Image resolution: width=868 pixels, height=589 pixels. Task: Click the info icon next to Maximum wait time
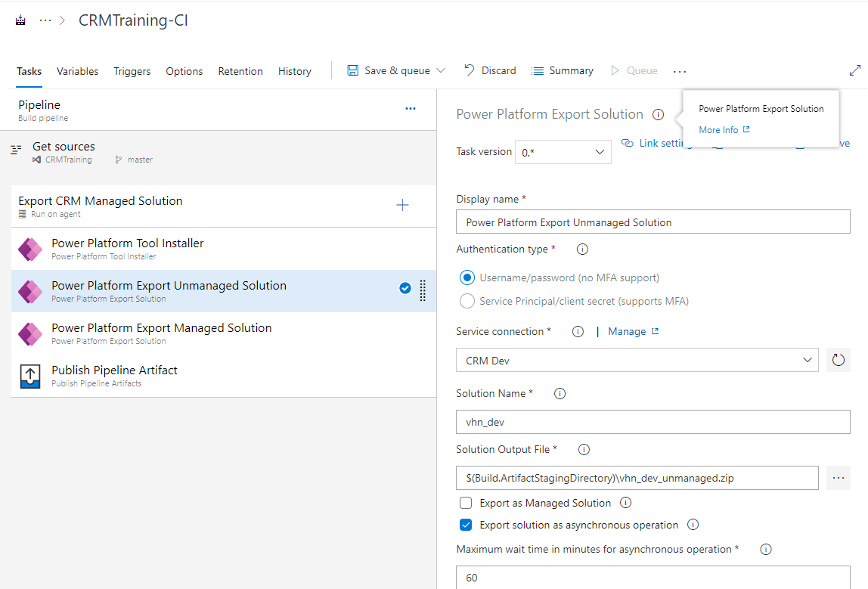pos(766,549)
